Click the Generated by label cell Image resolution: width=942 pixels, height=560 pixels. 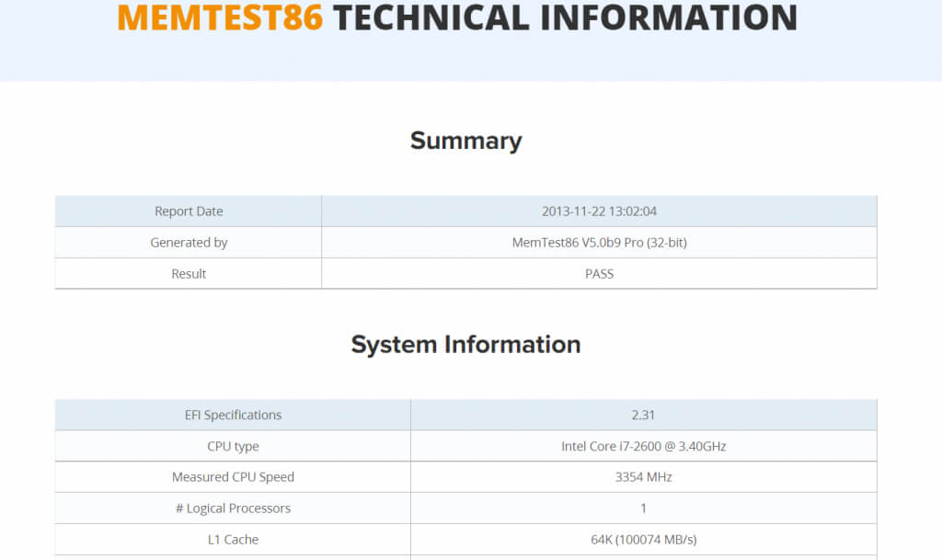pos(189,243)
